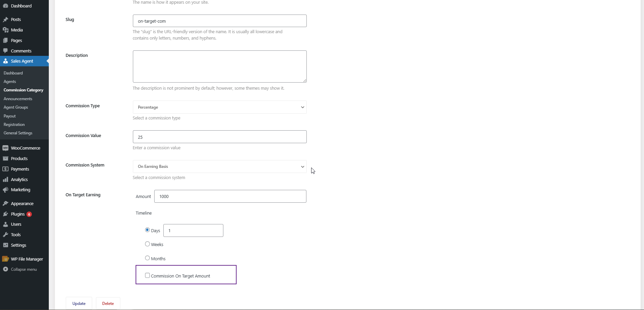Expand the Commission System dropdown
The width and height of the screenshot is (644, 310).
pos(220,167)
